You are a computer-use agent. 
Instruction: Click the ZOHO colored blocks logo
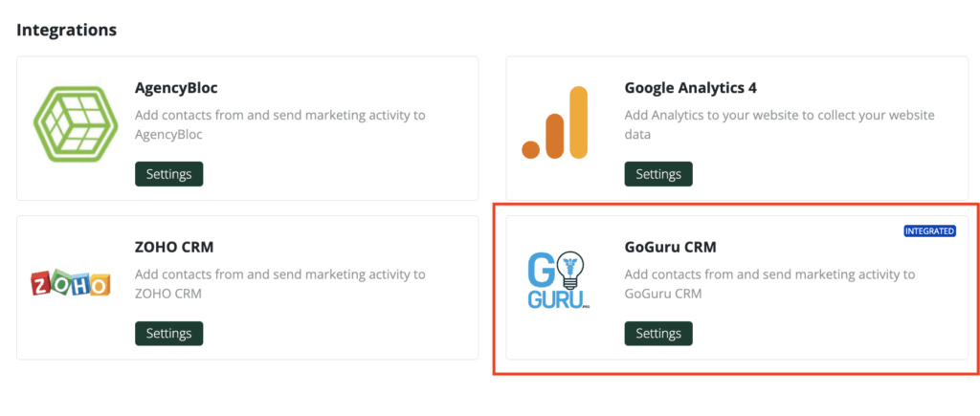(x=71, y=284)
